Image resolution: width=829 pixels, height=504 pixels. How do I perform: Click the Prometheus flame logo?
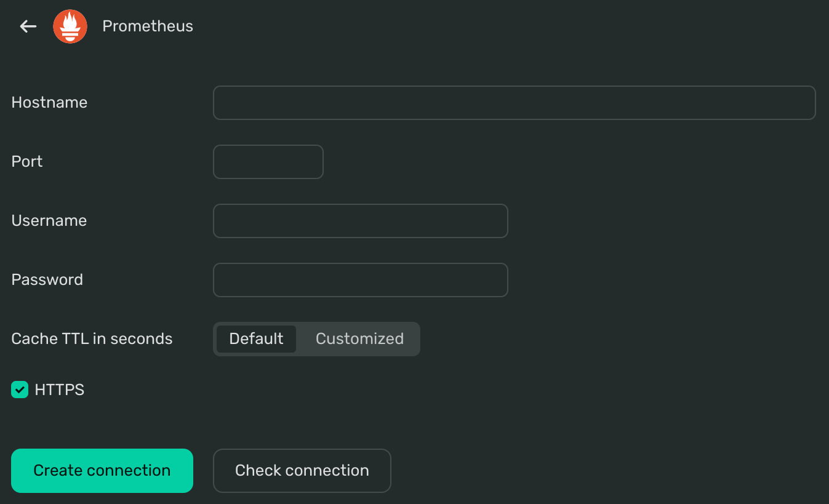[x=70, y=26]
